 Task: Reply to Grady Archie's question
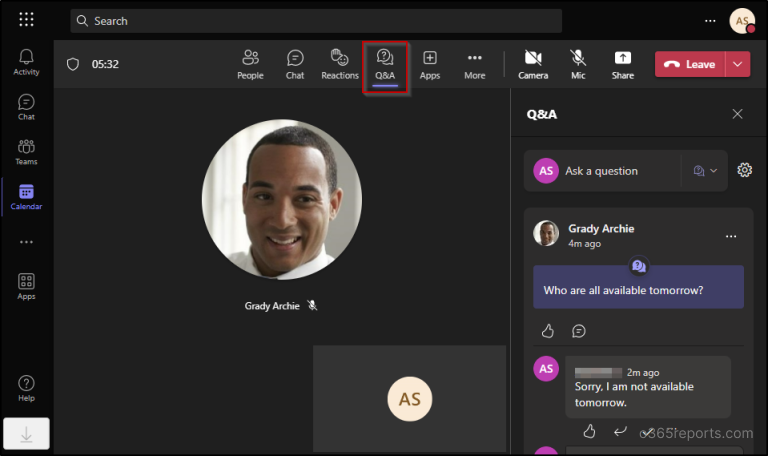click(578, 331)
